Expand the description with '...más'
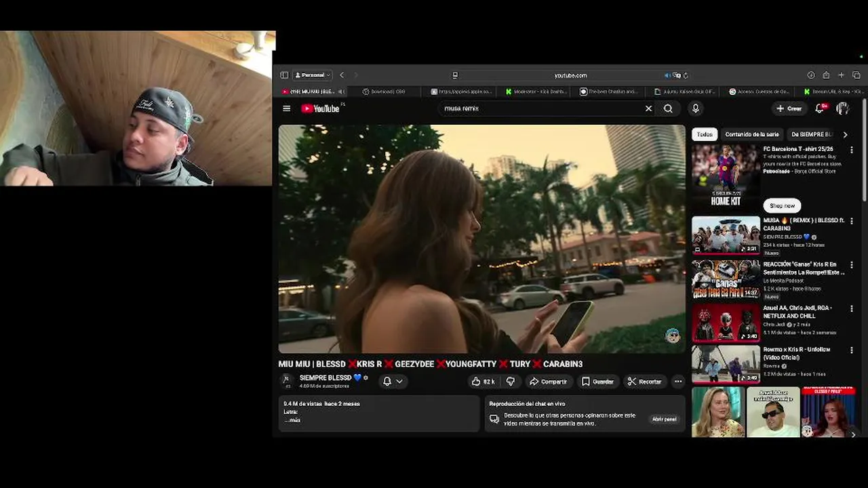This screenshot has height=488, width=868. [x=292, y=420]
